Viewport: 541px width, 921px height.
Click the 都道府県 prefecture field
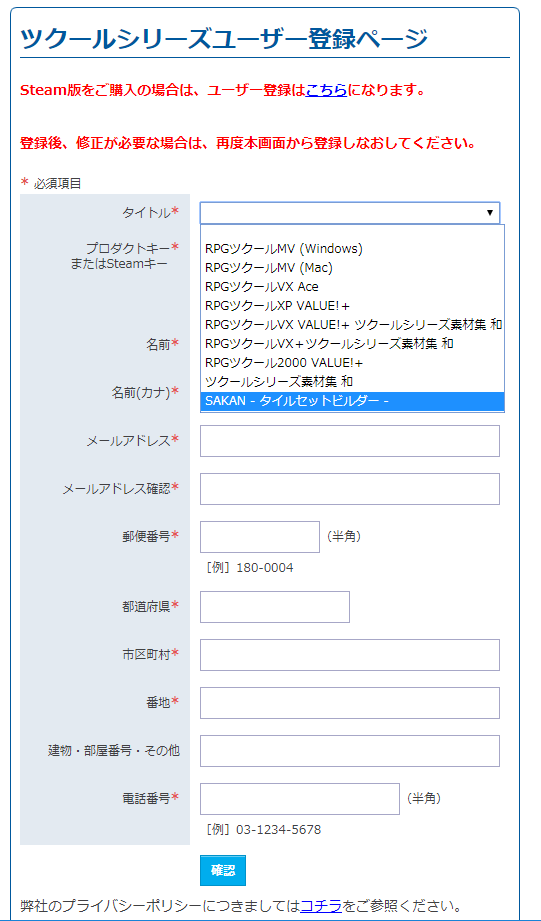(x=275, y=607)
